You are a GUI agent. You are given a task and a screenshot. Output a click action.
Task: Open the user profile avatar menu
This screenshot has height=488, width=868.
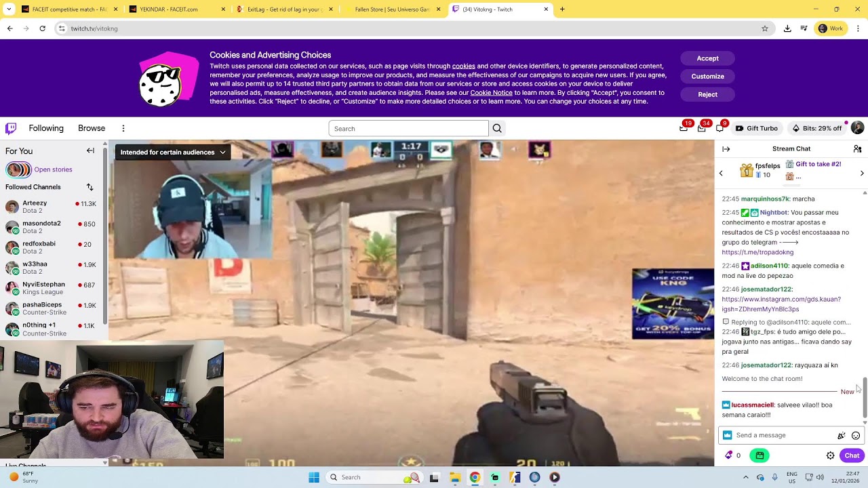[x=857, y=128]
